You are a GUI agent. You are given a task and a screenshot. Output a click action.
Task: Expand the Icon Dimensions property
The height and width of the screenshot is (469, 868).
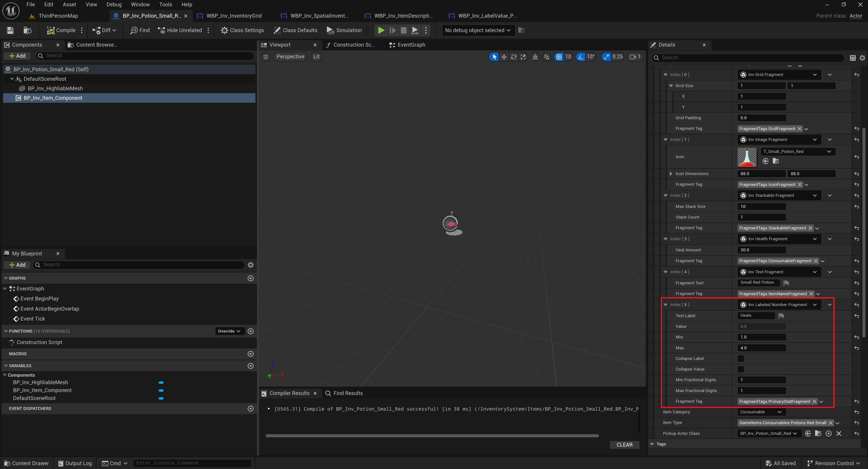click(671, 174)
